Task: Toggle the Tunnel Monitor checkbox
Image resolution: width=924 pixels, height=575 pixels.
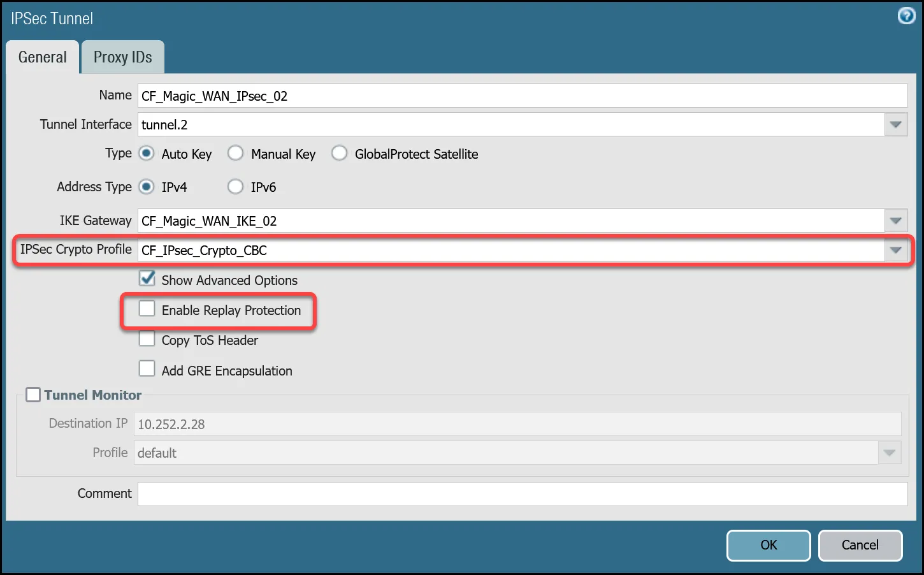Action: click(33, 395)
